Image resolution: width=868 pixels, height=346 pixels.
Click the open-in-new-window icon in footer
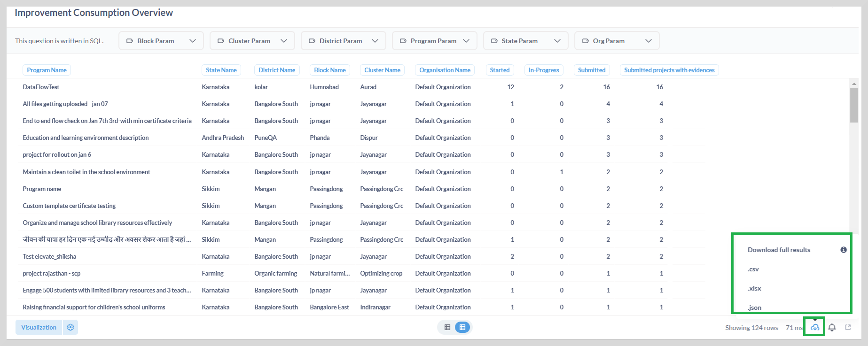848,327
